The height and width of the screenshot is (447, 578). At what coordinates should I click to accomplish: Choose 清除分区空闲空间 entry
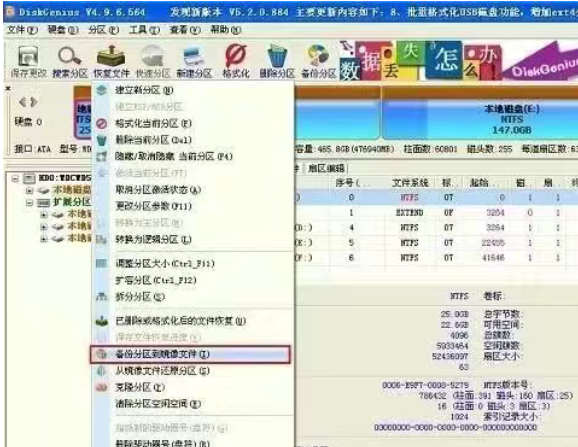[x=193, y=404]
